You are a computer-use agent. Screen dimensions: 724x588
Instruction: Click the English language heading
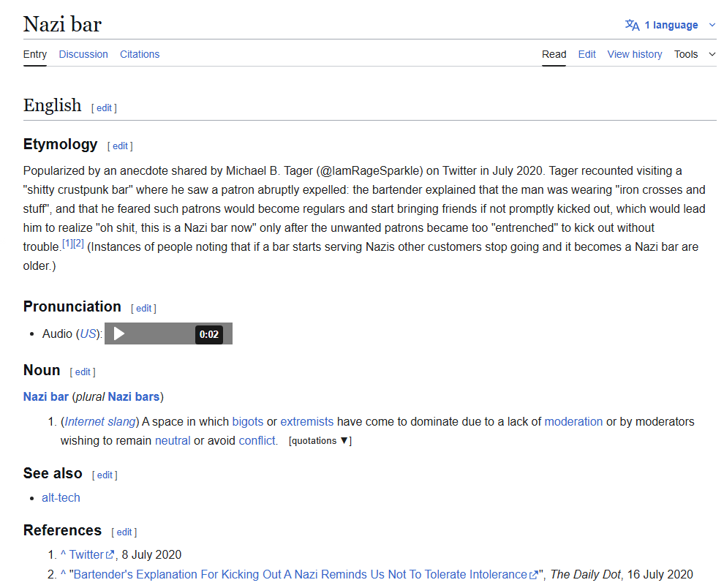point(52,106)
